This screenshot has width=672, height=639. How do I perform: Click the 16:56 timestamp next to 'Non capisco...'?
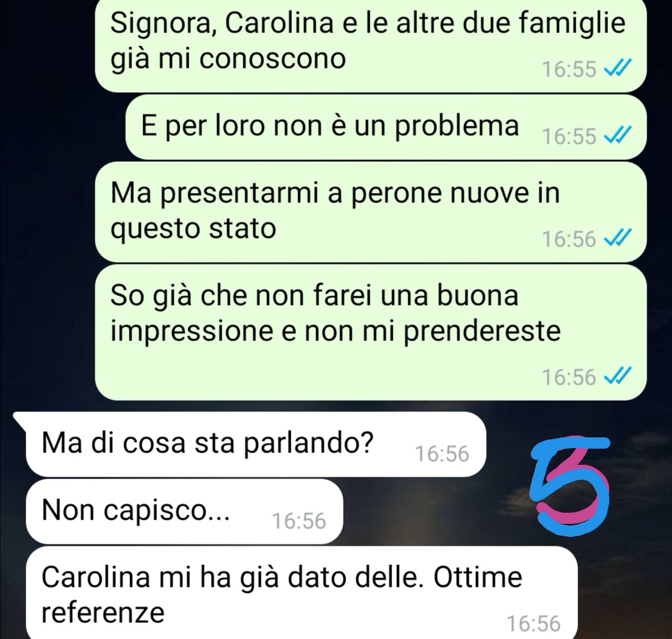coord(299,521)
